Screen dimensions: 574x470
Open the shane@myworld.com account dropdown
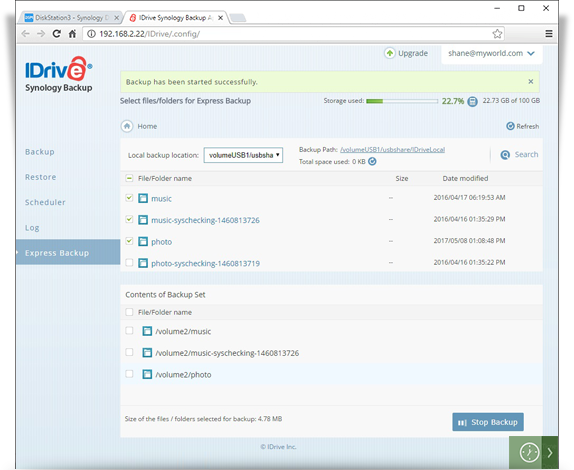[x=491, y=53]
